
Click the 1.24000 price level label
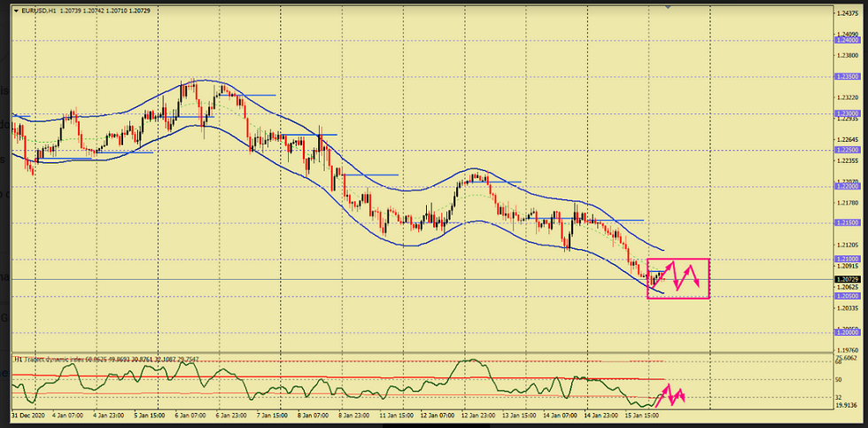[848, 40]
